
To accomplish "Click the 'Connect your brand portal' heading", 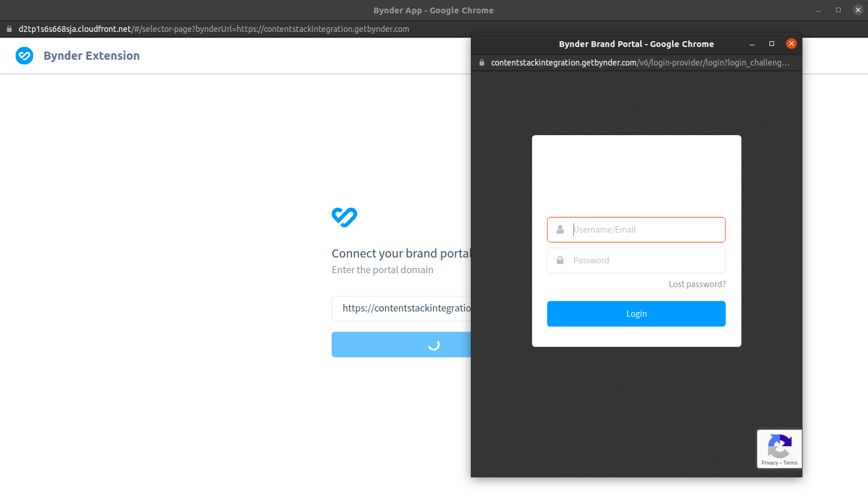I will (401, 253).
